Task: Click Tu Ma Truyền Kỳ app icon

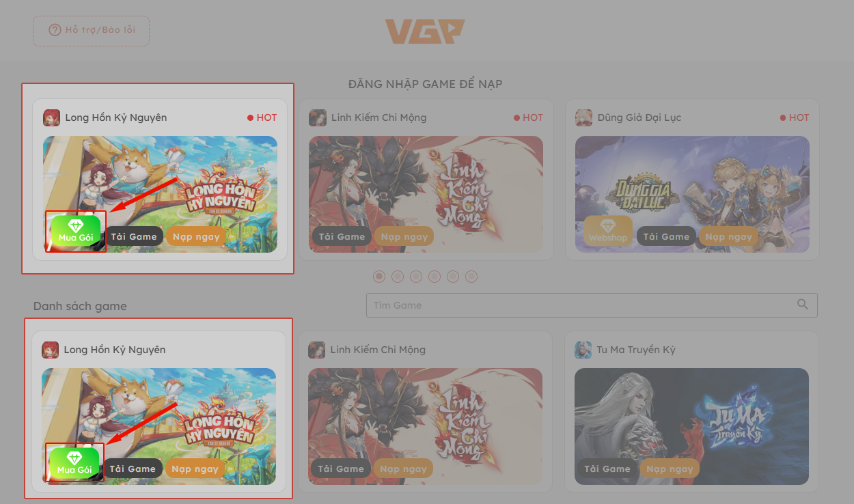Action: tap(583, 350)
